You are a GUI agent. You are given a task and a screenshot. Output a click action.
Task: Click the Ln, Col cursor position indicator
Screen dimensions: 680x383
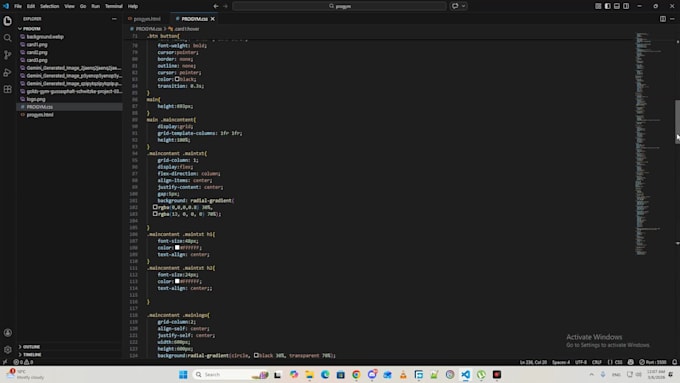[533, 362]
